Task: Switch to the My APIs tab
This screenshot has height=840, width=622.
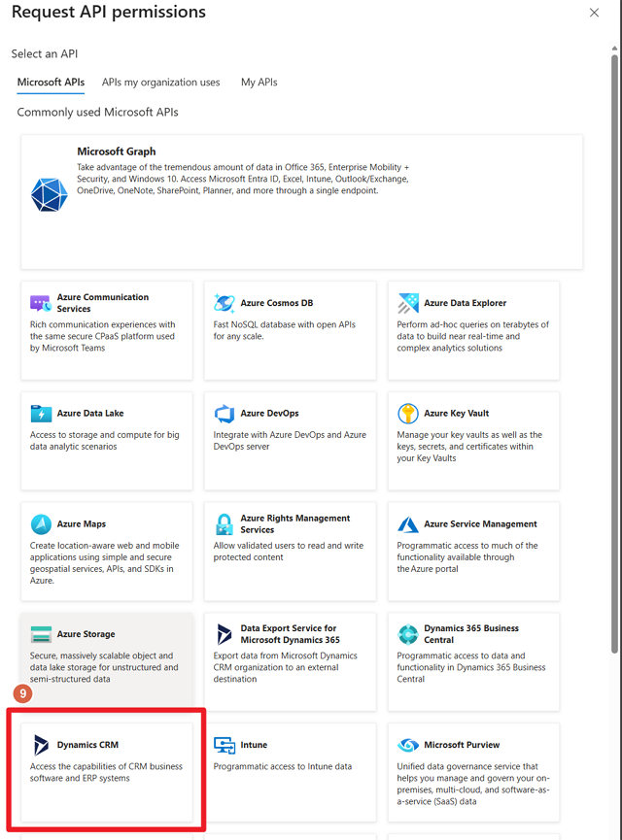Action: coord(259,83)
